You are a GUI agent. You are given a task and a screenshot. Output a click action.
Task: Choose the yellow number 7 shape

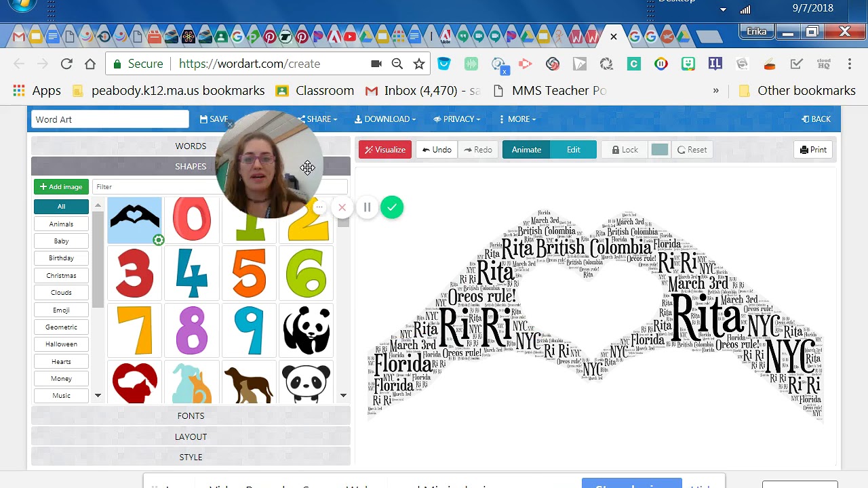point(134,330)
